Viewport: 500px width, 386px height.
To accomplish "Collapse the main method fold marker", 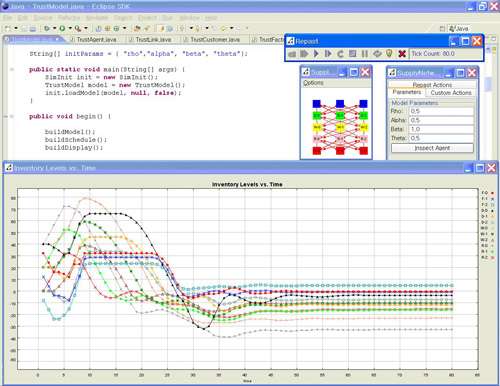I will tap(12, 69).
